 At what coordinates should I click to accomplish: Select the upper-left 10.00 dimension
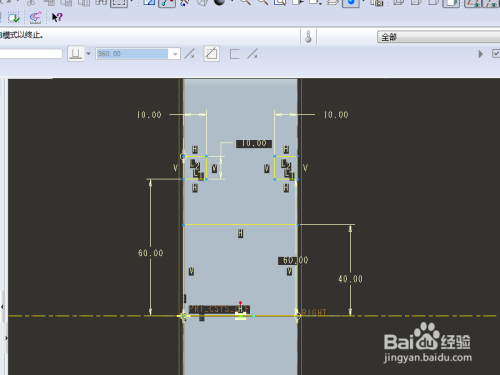coord(149,115)
